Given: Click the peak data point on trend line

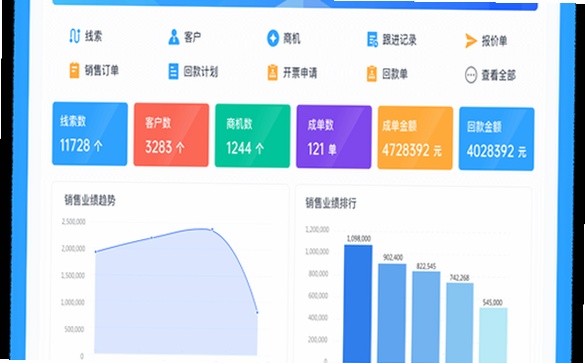Looking at the screenshot, I should 212,229.
